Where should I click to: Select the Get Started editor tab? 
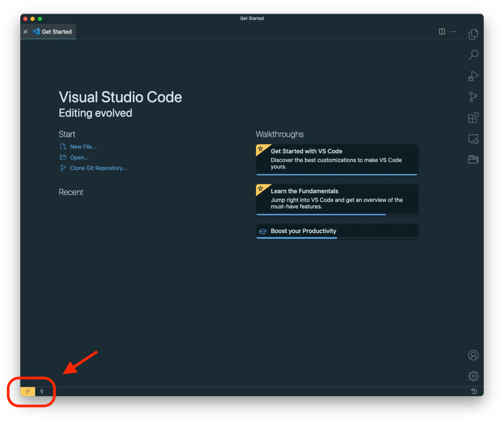[48, 32]
